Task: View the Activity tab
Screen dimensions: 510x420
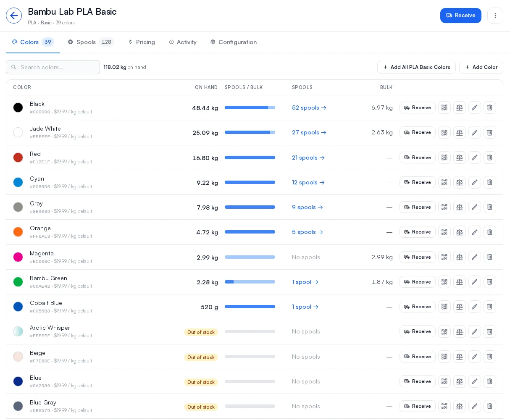Action: (183, 42)
